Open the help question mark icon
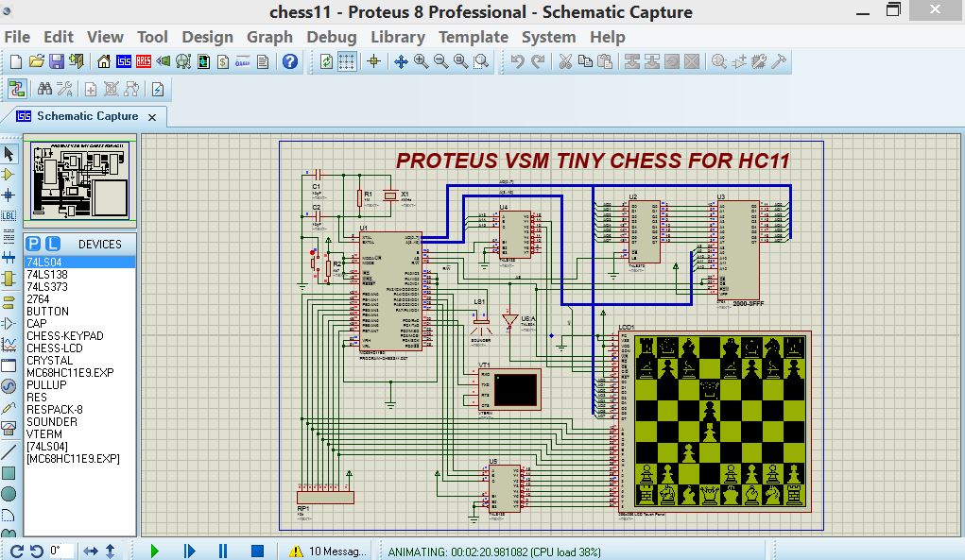This screenshot has height=560, width=965. (290, 61)
